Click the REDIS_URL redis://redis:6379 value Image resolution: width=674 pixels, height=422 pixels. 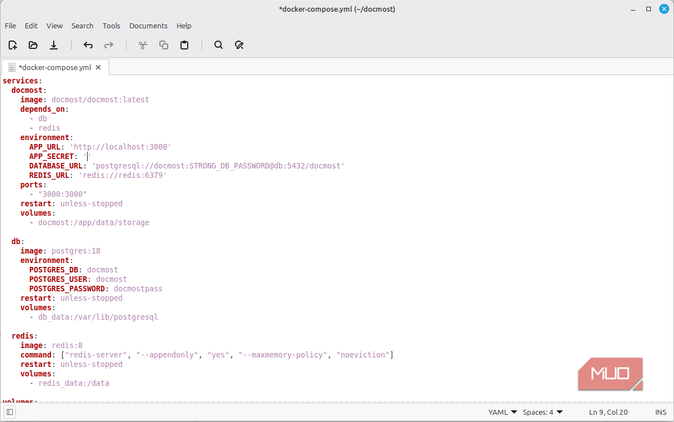(x=123, y=175)
